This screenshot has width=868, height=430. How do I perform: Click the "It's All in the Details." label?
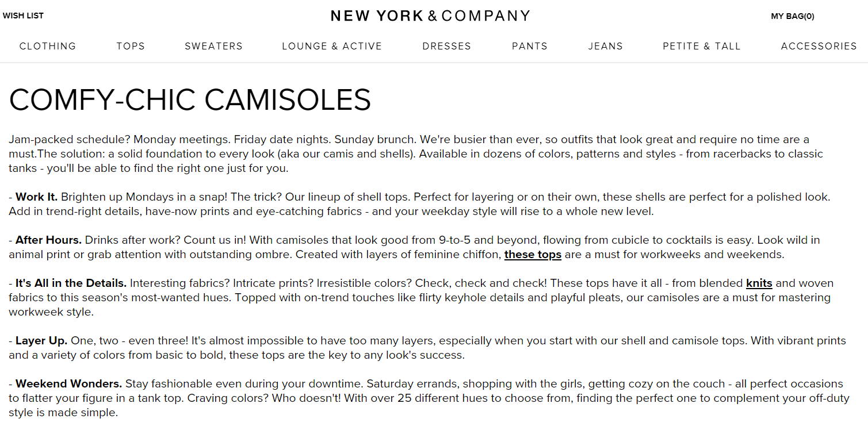[x=71, y=283]
